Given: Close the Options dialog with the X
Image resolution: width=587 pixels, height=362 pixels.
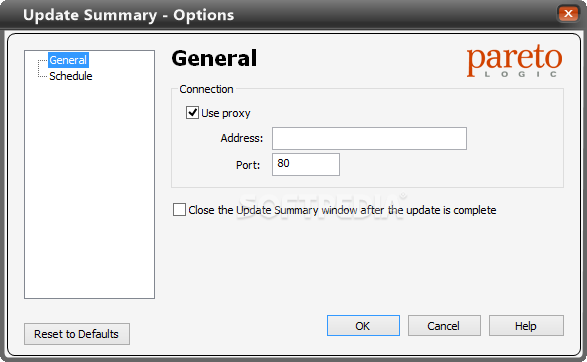Looking at the screenshot, I should [x=568, y=14].
